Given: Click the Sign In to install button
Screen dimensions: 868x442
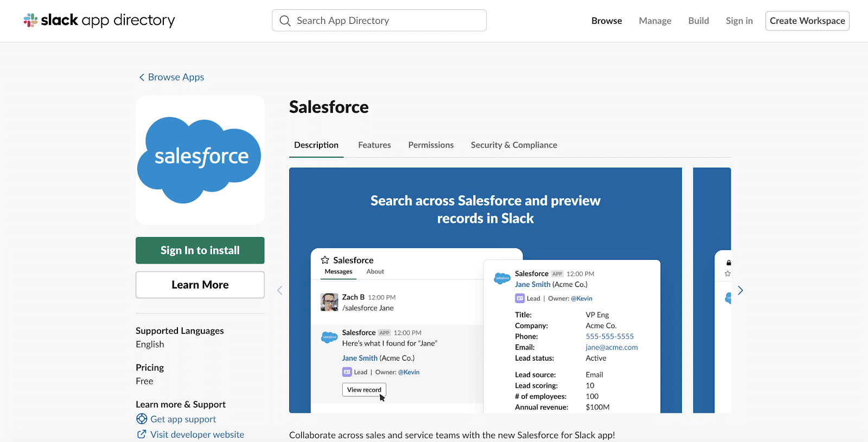Looking at the screenshot, I should [200, 251].
